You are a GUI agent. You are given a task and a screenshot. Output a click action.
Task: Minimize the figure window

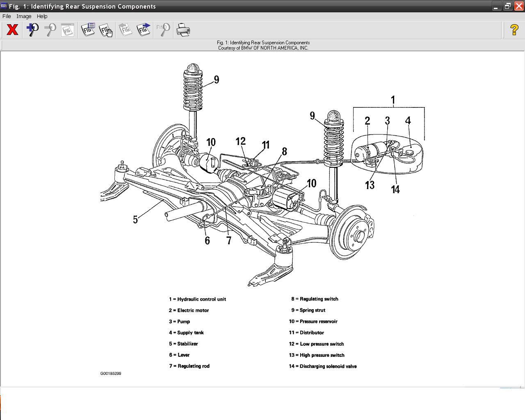[x=496, y=6]
